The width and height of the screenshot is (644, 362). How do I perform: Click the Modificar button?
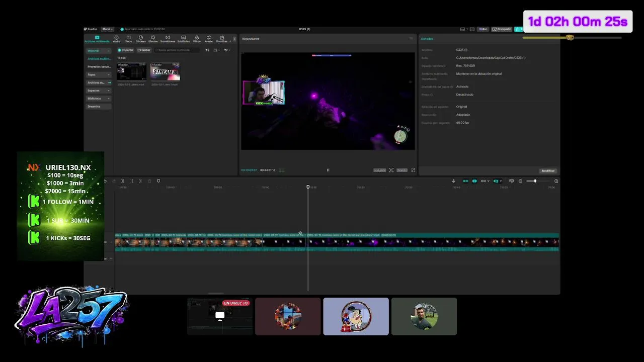[548, 171]
